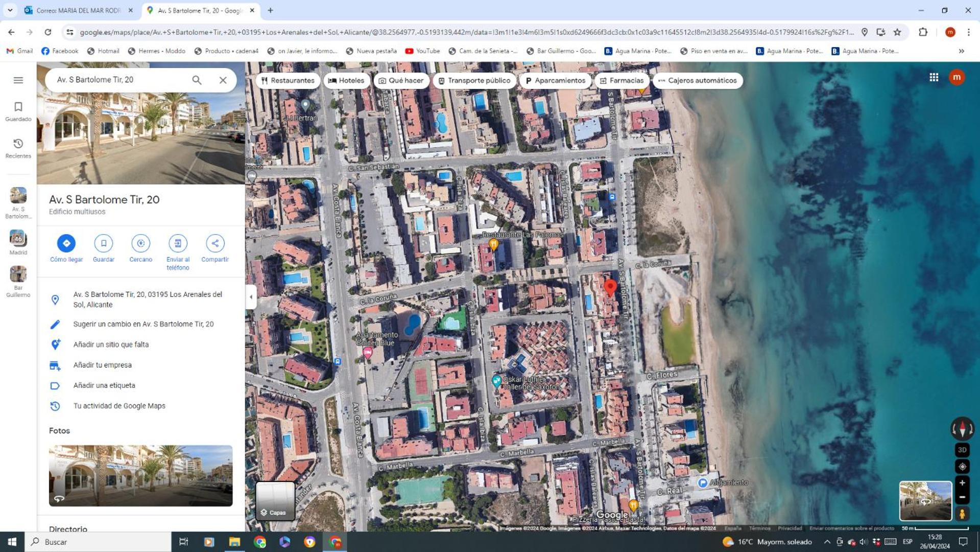
Task: Save place with Guardar icon
Action: (x=104, y=243)
